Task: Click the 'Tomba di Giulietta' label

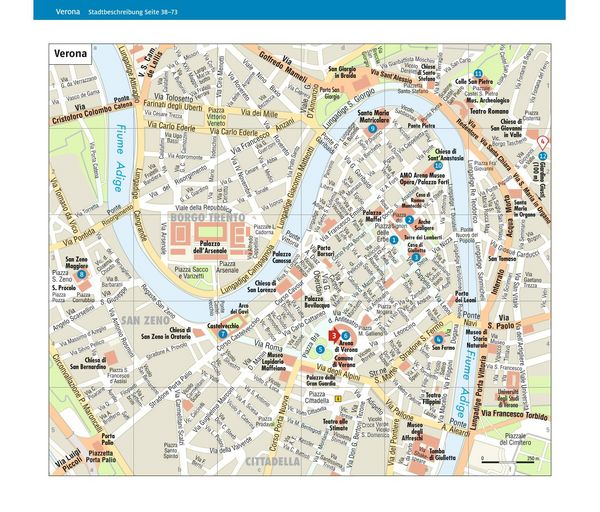Action: pyautogui.click(x=442, y=454)
